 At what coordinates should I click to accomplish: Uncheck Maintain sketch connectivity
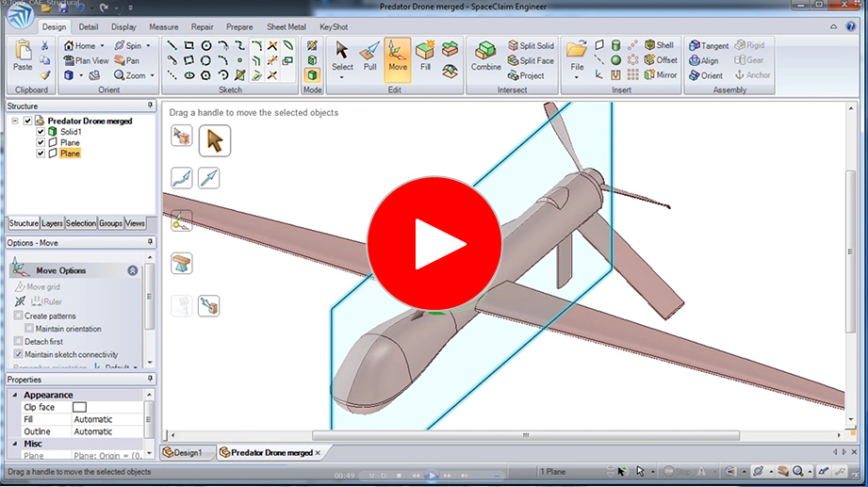(x=18, y=354)
